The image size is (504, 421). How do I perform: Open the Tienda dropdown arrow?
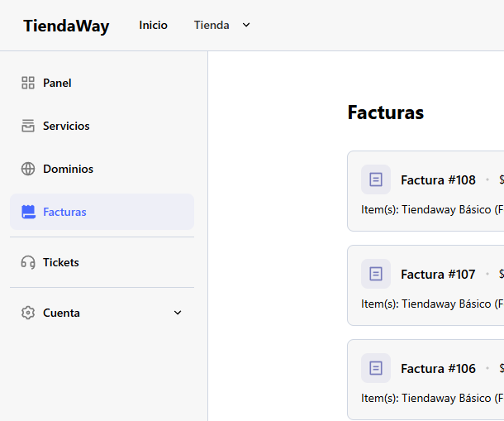(246, 25)
